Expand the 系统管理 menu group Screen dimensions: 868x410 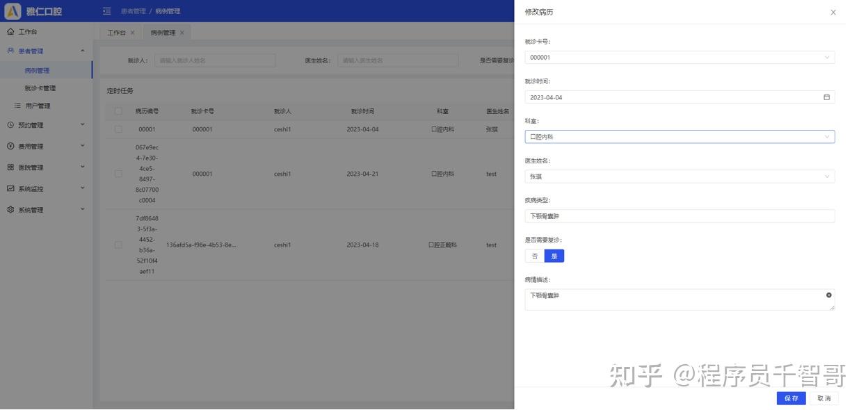[x=83, y=210]
